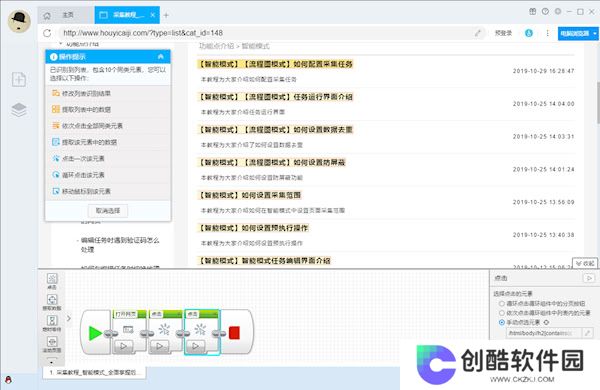The image size is (600, 390).
Task: Click the grid icon in title bar
Action: point(533,11)
